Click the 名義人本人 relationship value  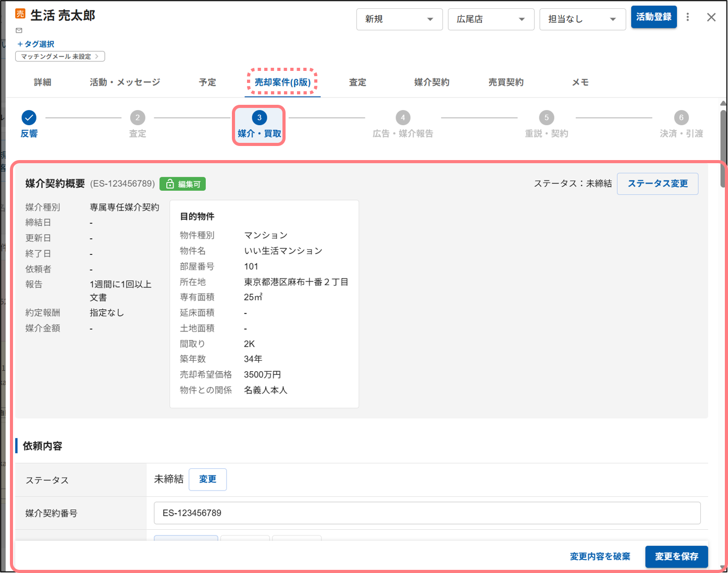266,390
